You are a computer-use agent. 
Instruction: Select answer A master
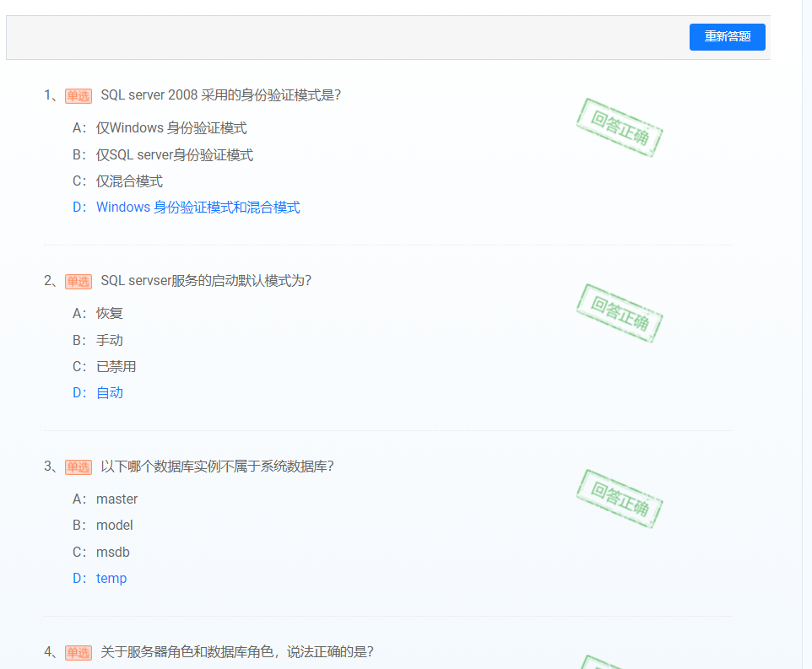click(106, 499)
